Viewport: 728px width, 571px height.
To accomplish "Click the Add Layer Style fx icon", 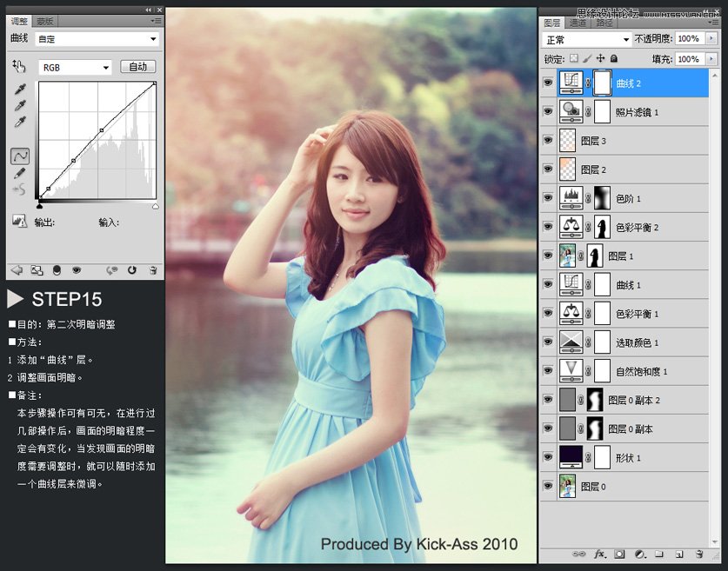I will click(600, 554).
